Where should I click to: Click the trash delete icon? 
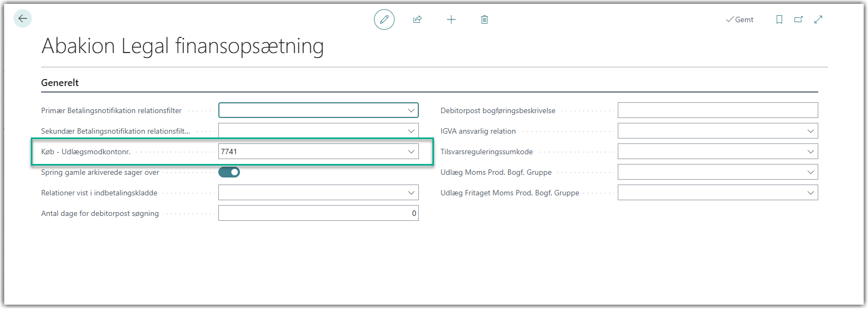(x=484, y=19)
